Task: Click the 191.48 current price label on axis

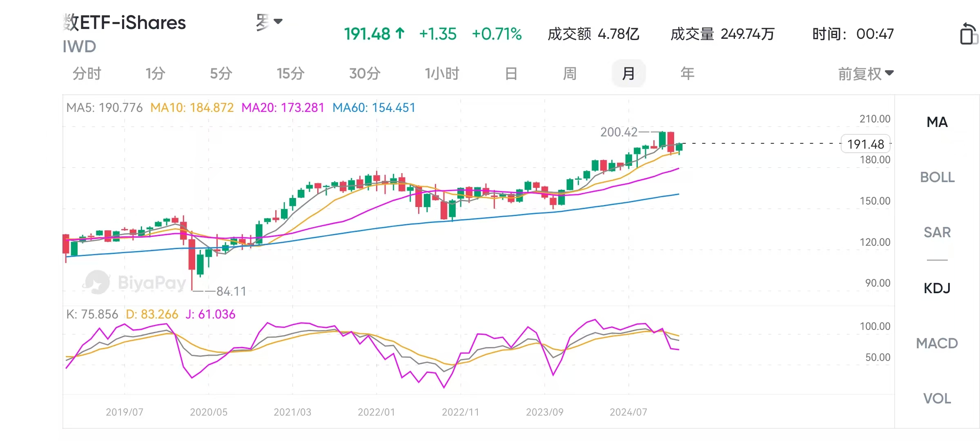Action: click(x=865, y=144)
